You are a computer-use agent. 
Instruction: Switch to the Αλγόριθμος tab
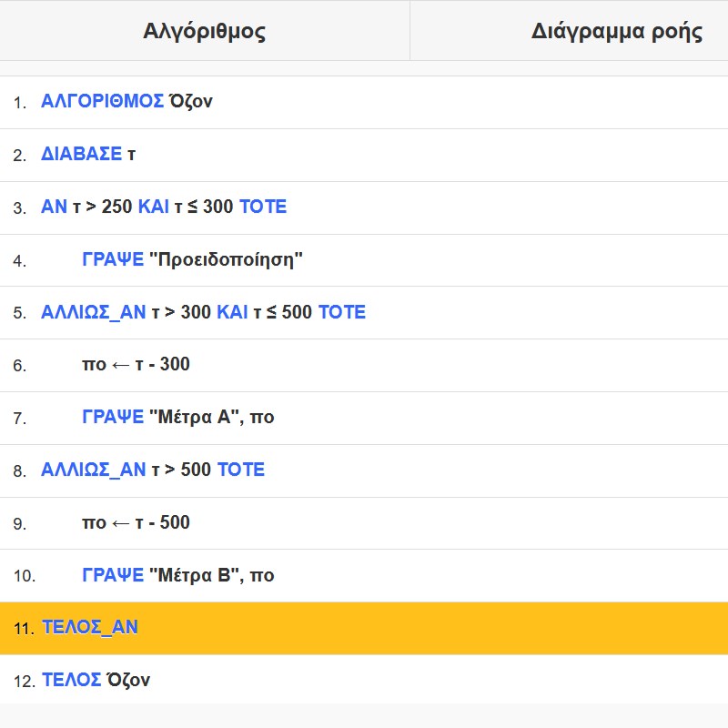coord(205,31)
